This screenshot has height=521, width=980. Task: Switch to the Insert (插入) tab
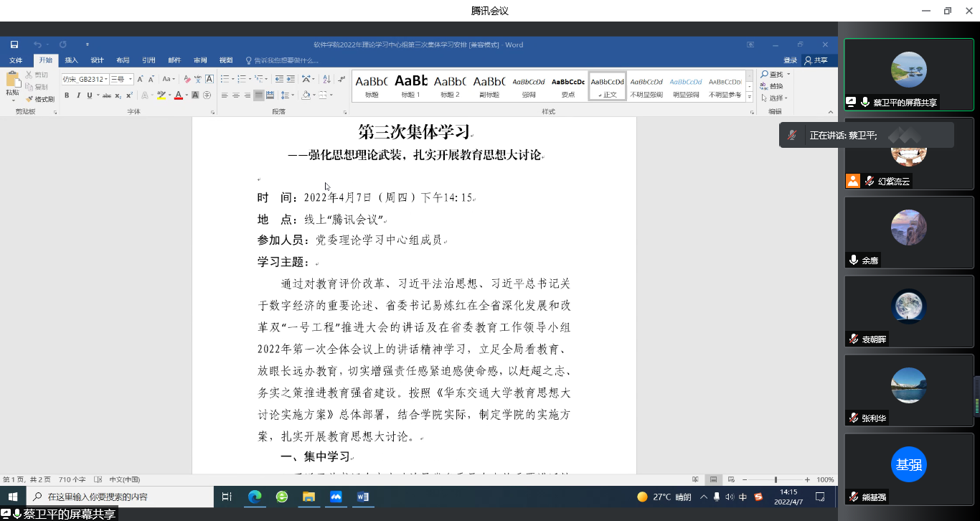click(x=72, y=60)
